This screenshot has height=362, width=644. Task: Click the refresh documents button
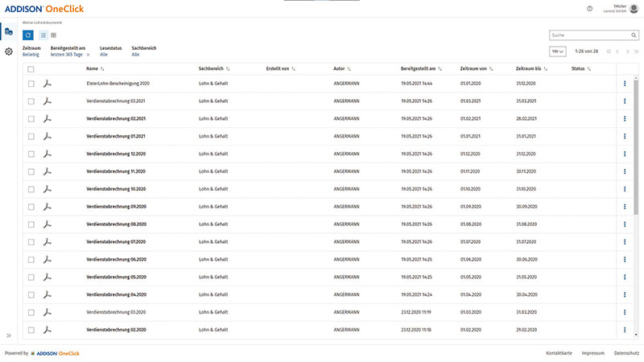[x=28, y=35]
